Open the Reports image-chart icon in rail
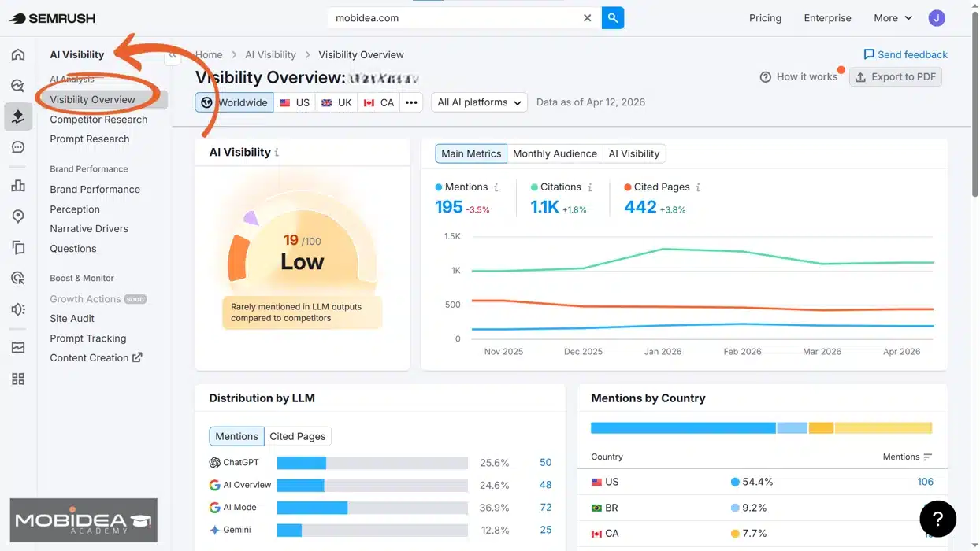 coord(18,348)
